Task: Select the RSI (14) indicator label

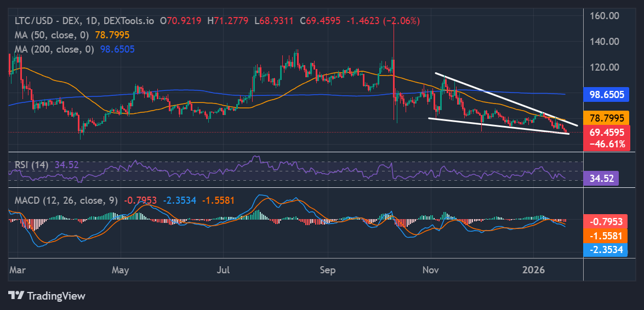Action: pyautogui.click(x=30, y=164)
